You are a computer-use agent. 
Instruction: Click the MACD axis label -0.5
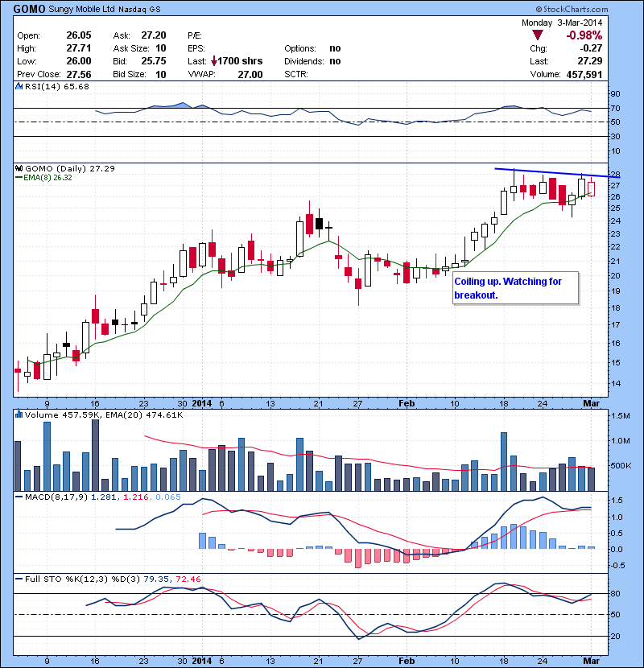coord(617,565)
